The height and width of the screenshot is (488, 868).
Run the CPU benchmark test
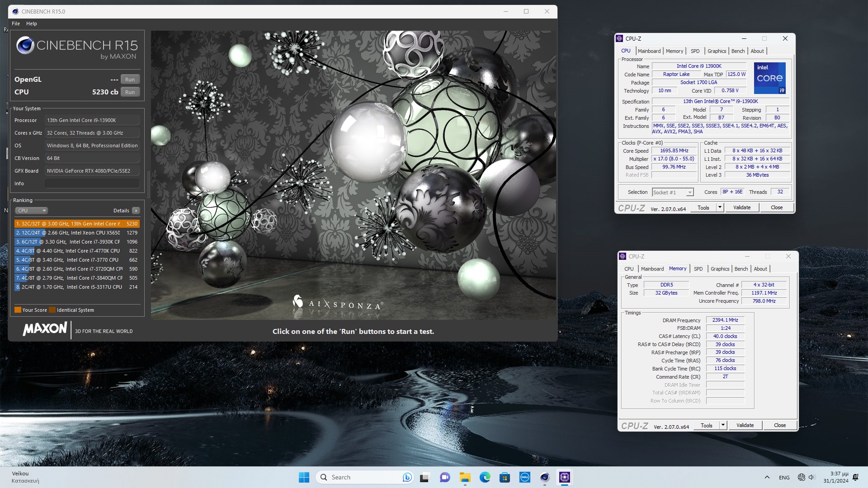tap(130, 92)
